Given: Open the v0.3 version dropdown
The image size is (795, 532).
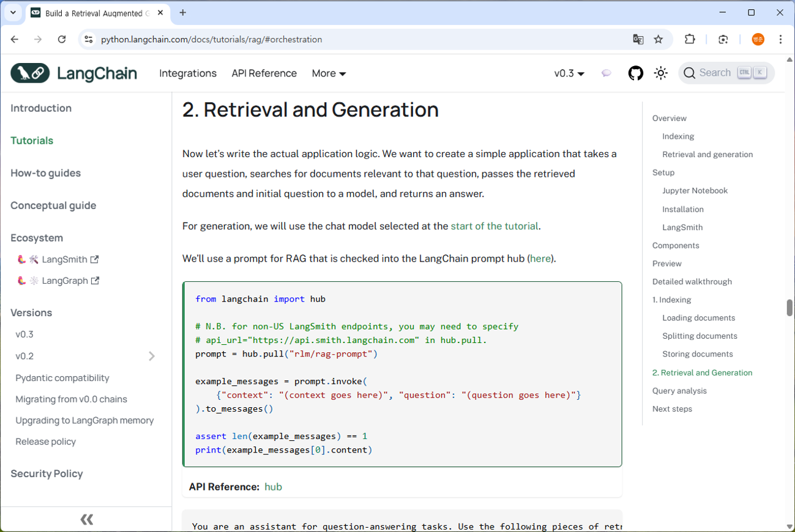Looking at the screenshot, I should tap(569, 73).
